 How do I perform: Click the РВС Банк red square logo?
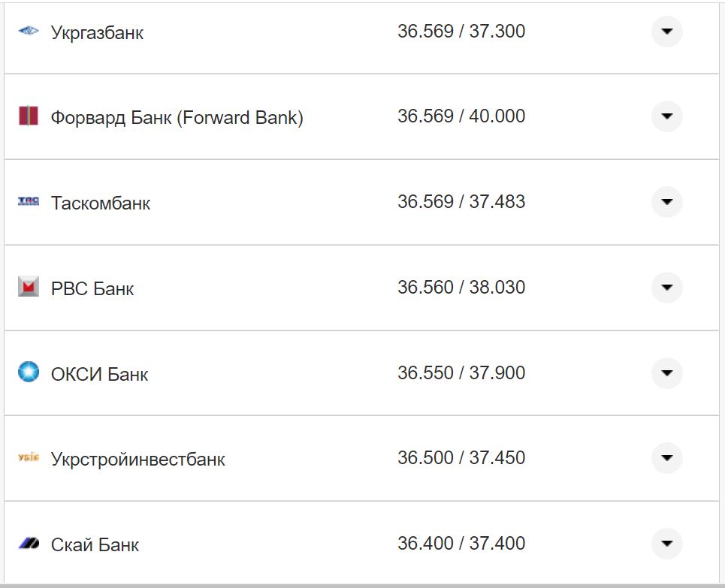click(x=29, y=287)
